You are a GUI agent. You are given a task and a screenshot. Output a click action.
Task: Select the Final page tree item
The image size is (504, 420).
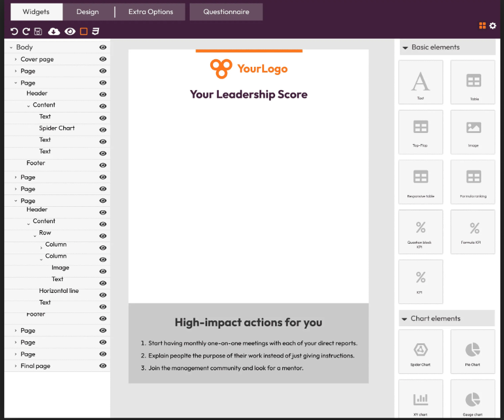point(35,366)
